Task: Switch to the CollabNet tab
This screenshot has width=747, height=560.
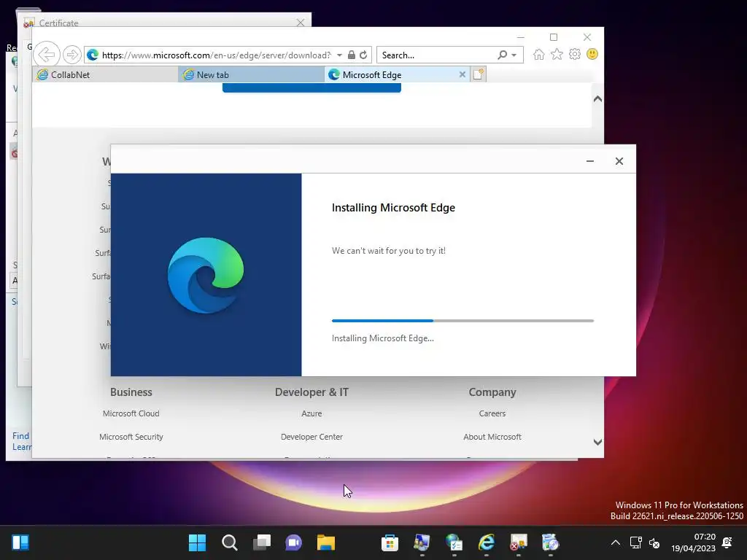Action: (x=105, y=75)
